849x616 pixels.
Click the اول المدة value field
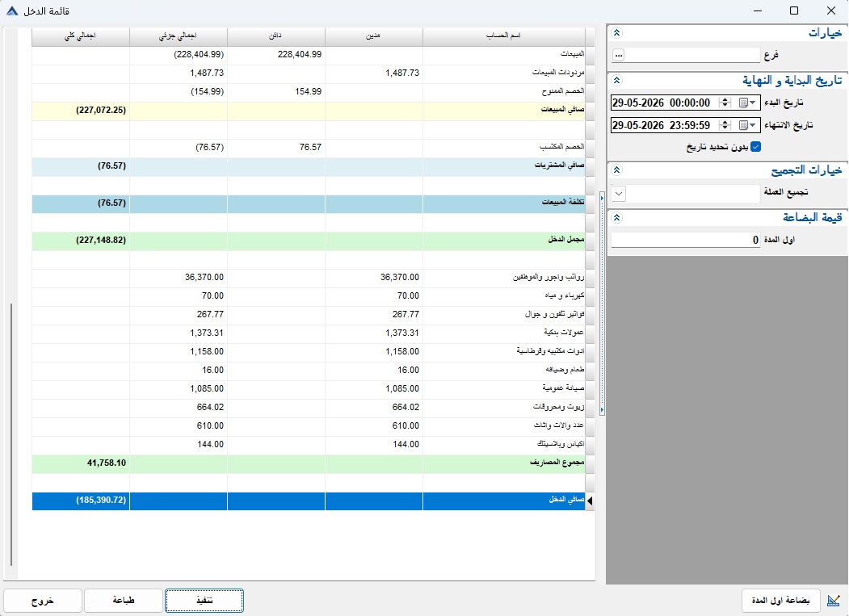[x=686, y=240]
